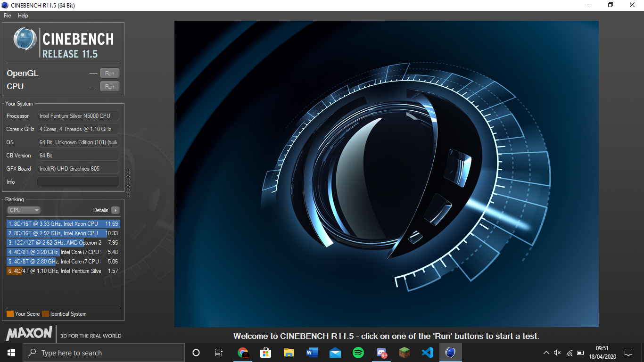The image size is (644, 362).
Task: Click the panel splitter grip handle
Action: pyautogui.click(x=128, y=183)
